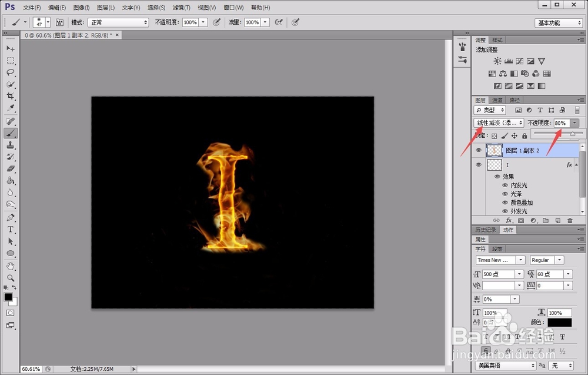Viewport: 588px width, 375px height.
Task: Click the foreground color swatch
Action: (x=8, y=297)
